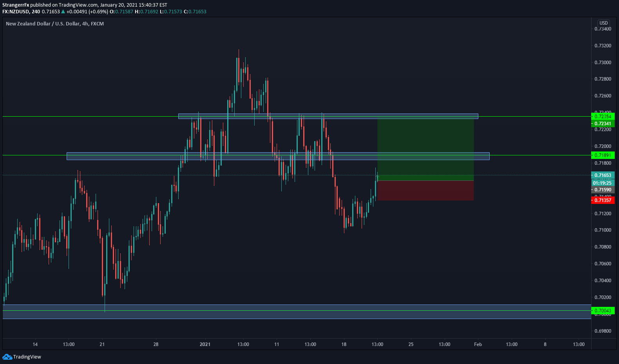This screenshot has width=619, height=364.
Task: Click the 0.73200 price axis tick
Action: click(603, 46)
